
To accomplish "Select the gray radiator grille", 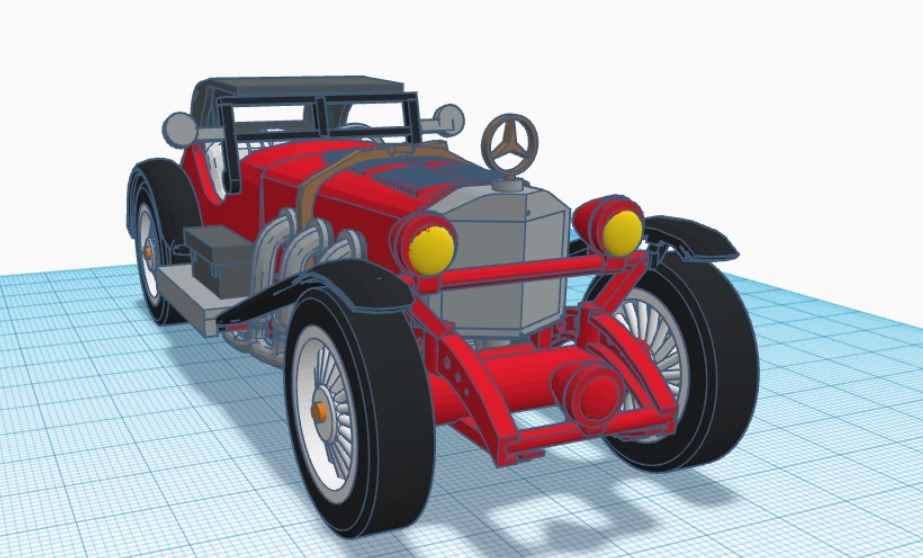I will pos(503,262).
